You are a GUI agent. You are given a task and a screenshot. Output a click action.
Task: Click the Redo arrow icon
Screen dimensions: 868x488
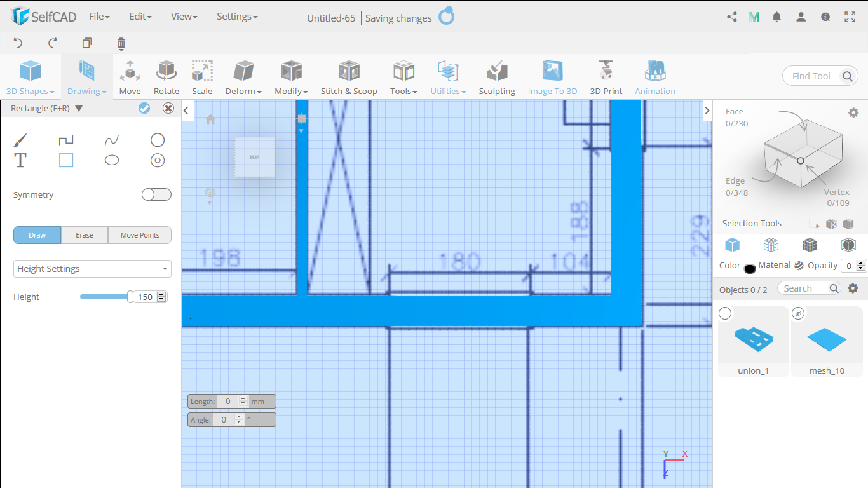(x=53, y=43)
